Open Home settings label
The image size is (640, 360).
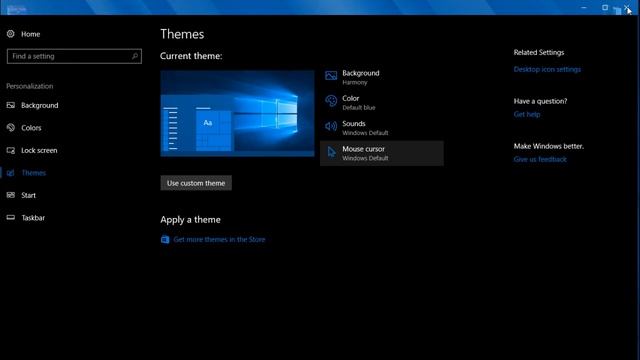click(x=31, y=34)
